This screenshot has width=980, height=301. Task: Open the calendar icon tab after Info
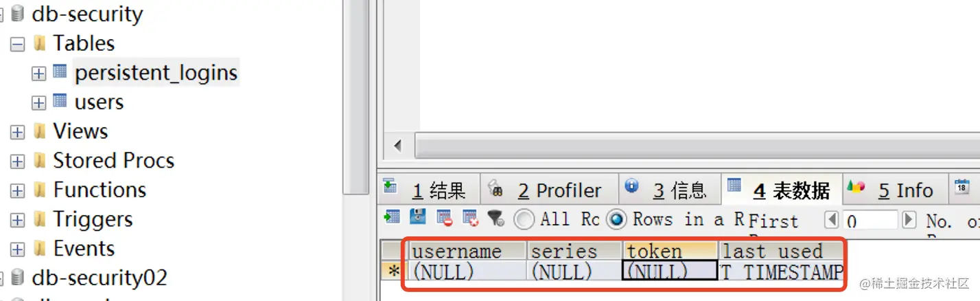[962, 187]
